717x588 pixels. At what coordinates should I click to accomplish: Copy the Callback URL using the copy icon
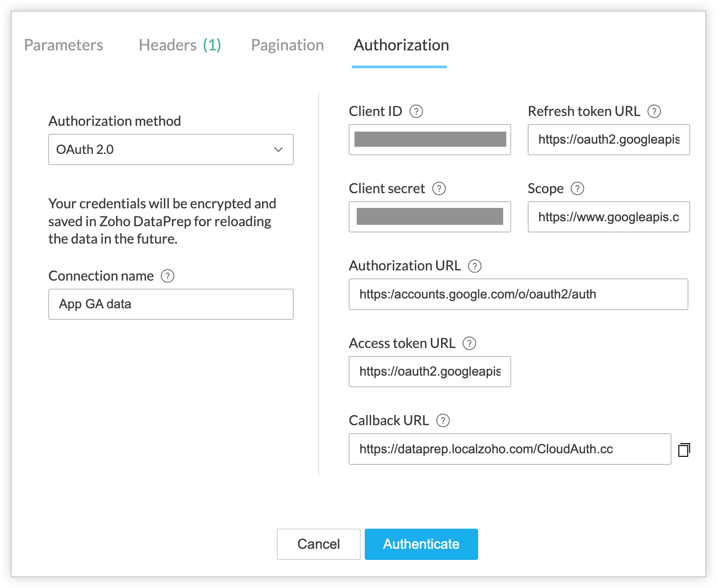(x=684, y=450)
